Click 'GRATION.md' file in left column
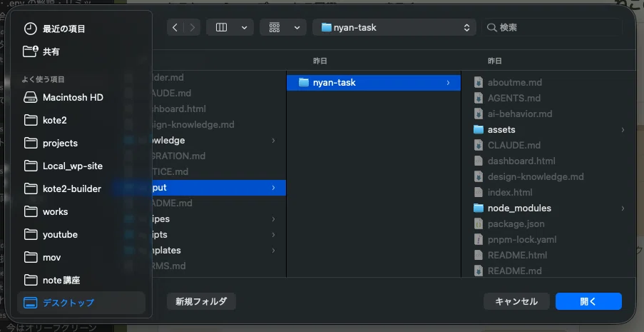Viewport: 644px width, 332px height. (178, 156)
